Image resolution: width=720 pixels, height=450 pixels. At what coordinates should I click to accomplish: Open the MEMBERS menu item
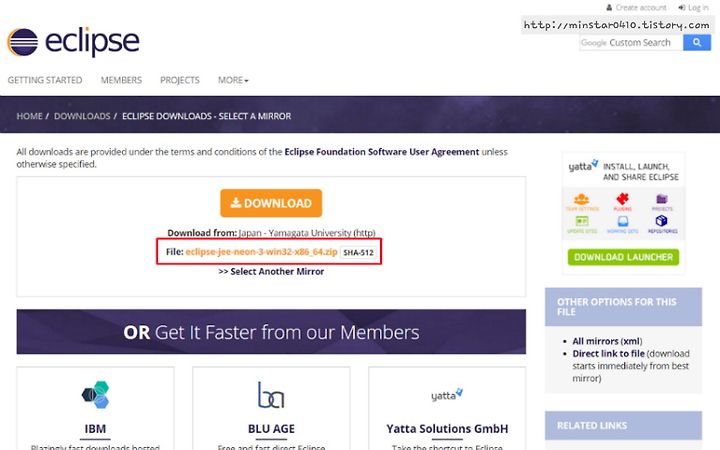(x=121, y=80)
